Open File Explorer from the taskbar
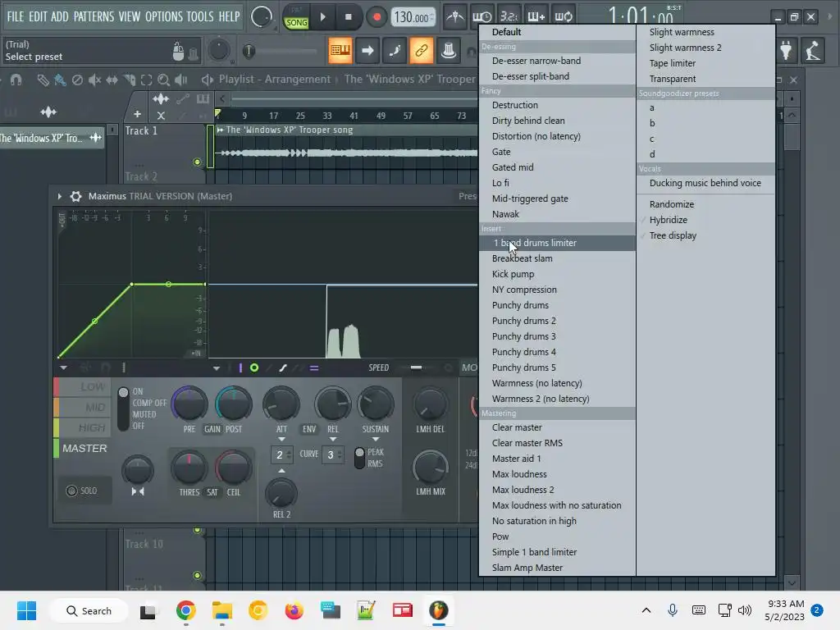The height and width of the screenshot is (630, 840). pyautogui.click(x=221, y=610)
